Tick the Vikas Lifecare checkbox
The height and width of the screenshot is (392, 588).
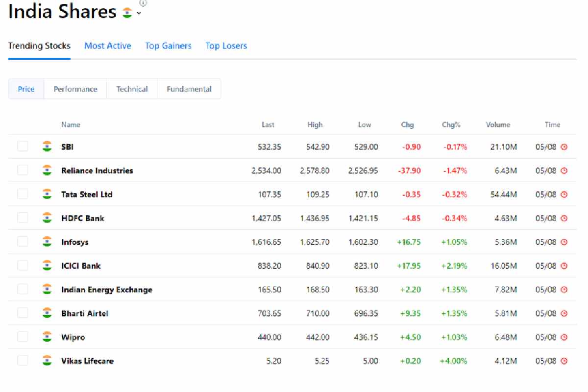click(x=23, y=361)
